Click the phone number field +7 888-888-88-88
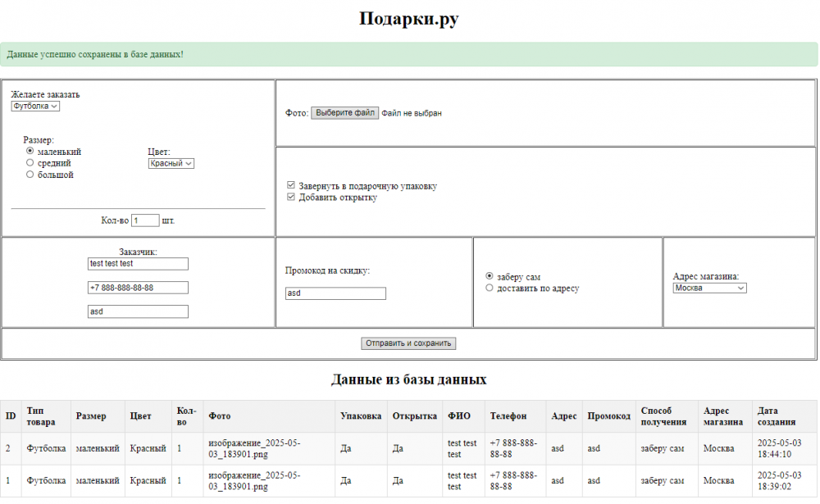Image resolution: width=820 pixels, height=504 pixels. pyautogui.click(x=138, y=288)
